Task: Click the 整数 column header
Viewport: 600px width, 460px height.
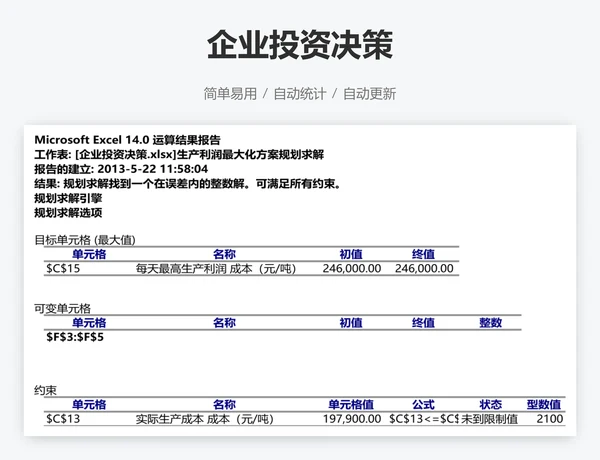Action: click(491, 323)
